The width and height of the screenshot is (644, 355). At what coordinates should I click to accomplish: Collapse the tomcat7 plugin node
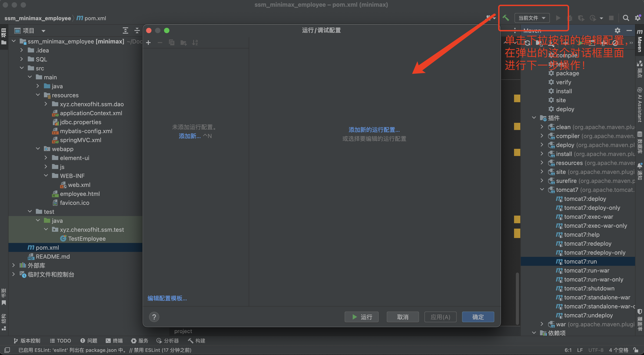(542, 190)
